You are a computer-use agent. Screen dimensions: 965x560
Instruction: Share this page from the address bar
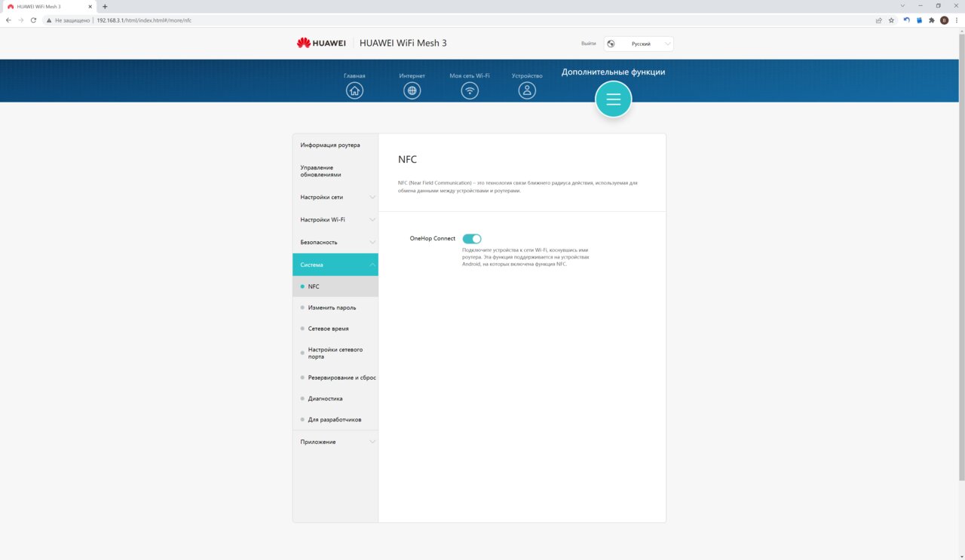(879, 20)
